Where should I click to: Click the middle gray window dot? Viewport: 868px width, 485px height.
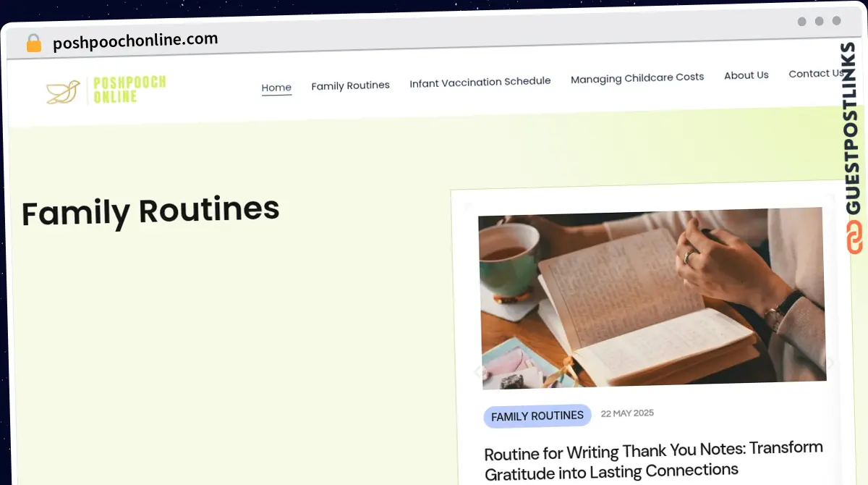click(x=819, y=22)
